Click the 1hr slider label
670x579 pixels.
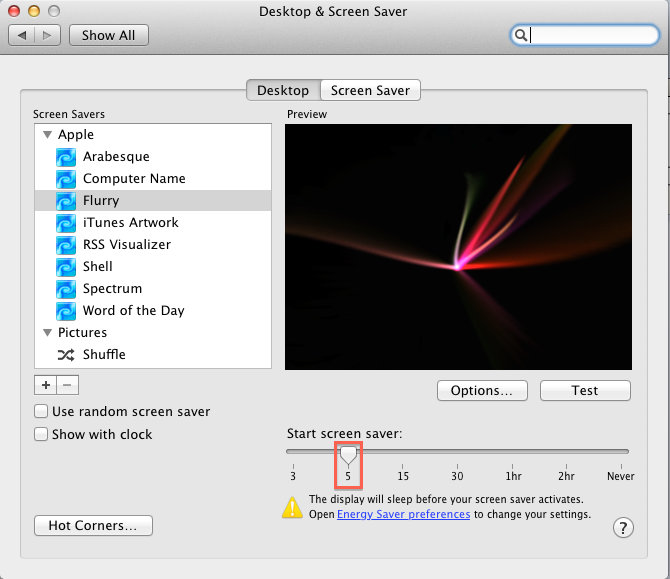[x=513, y=476]
